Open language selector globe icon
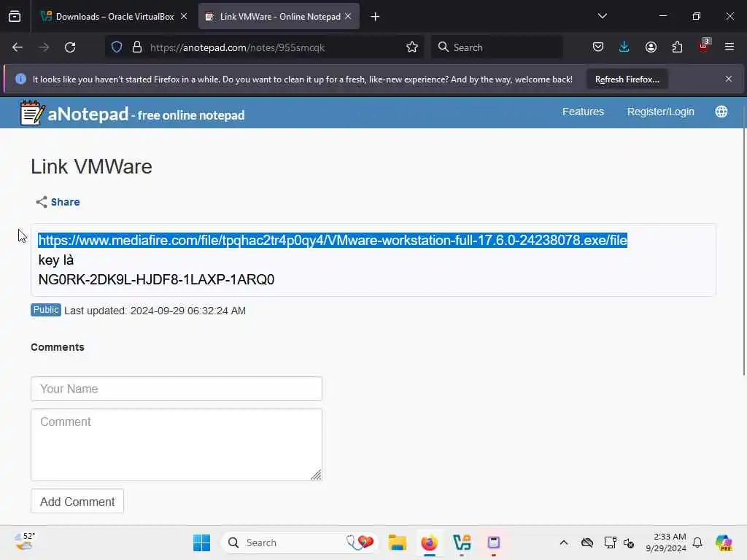The width and height of the screenshot is (747, 560). pos(721,112)
